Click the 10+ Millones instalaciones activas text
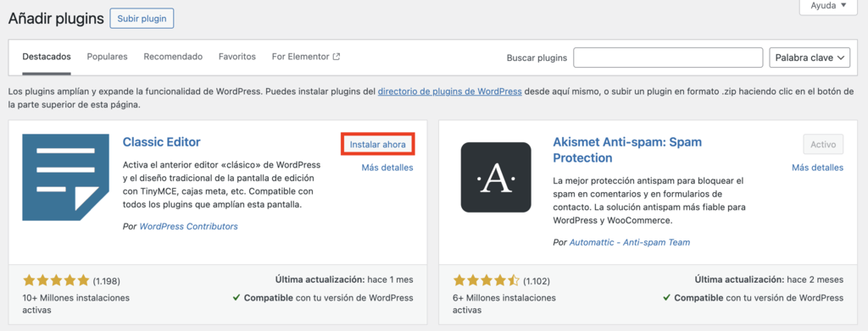Image resolution: width=868 pixels, height=331 pixels. 75,304
